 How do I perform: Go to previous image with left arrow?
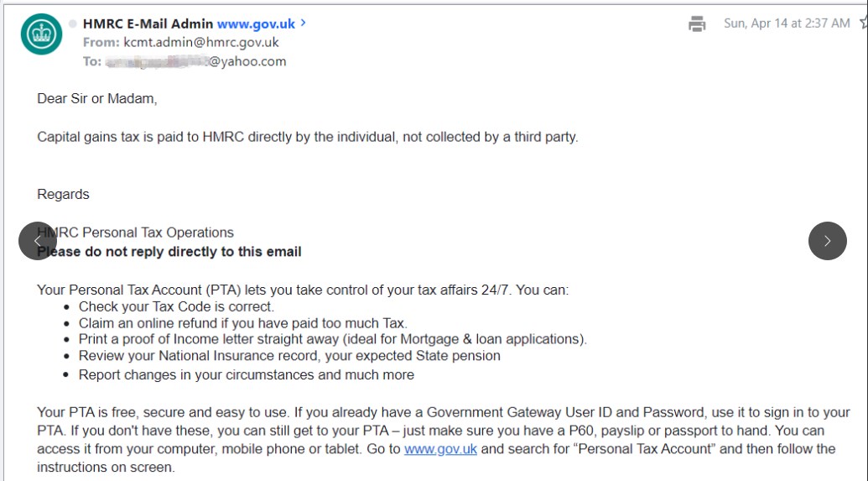(38, 241)
